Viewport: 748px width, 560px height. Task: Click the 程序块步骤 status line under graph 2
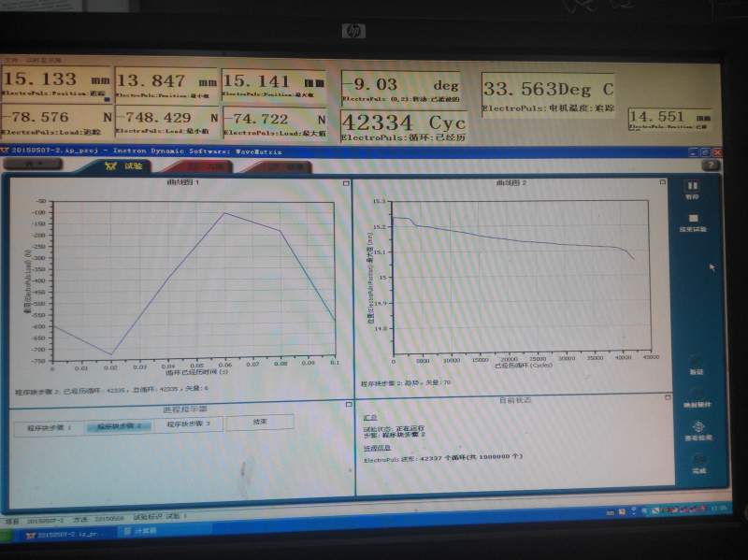[406, 382]
